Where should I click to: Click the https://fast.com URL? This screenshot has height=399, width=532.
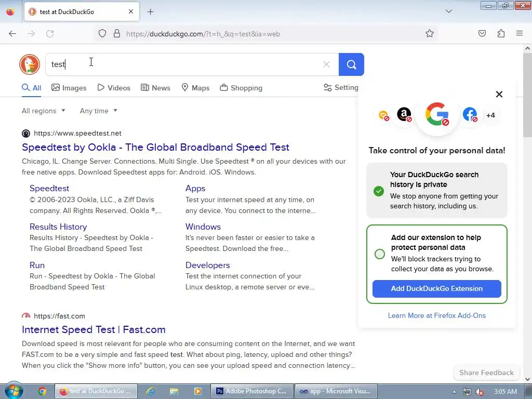pos(59,316)
